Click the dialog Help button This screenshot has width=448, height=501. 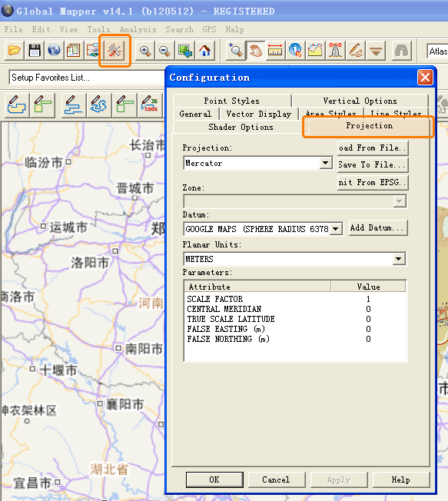point(400,479)
